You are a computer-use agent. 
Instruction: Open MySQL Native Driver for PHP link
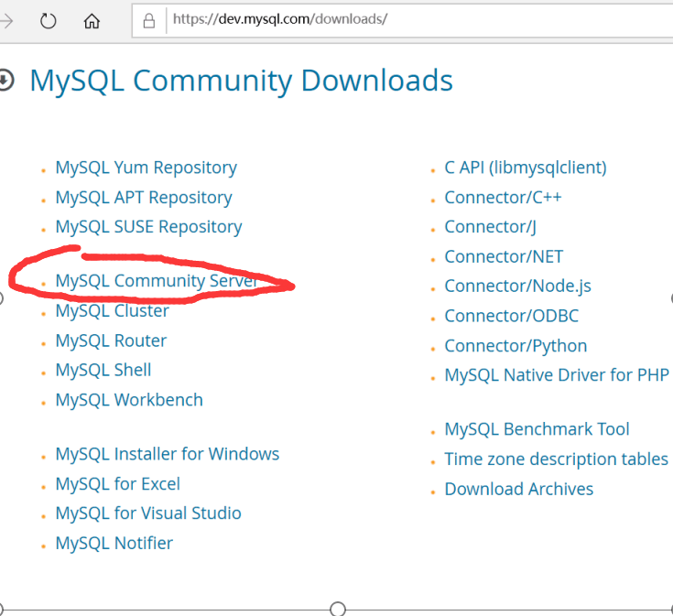[x=557, y=375]
